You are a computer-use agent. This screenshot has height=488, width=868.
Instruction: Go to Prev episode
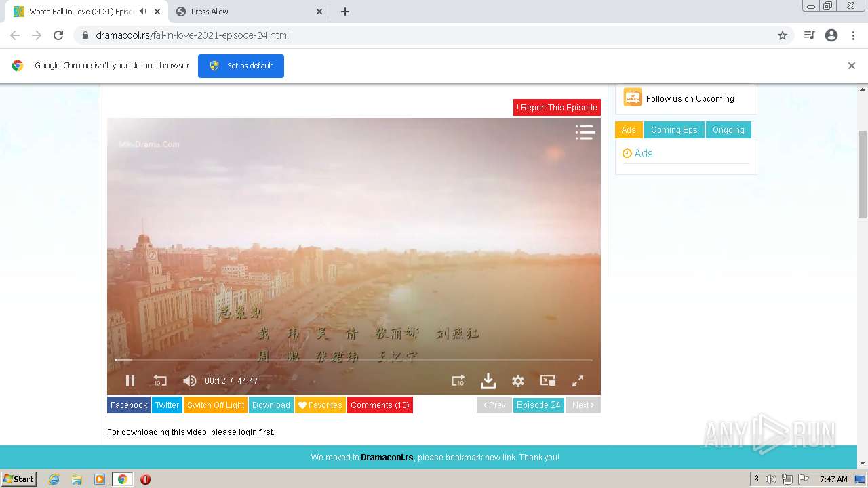click(494, 405)
